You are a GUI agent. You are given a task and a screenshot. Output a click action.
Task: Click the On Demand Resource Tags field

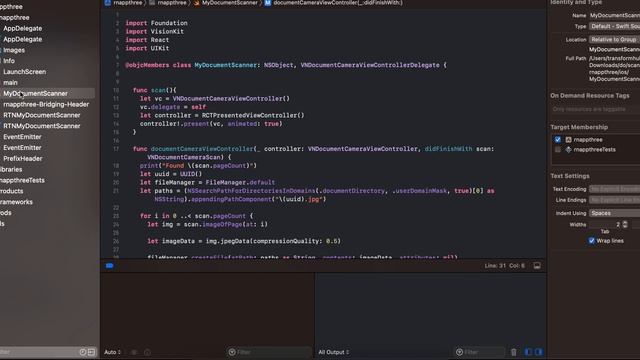pyautogui.click(x=595, y=109)
